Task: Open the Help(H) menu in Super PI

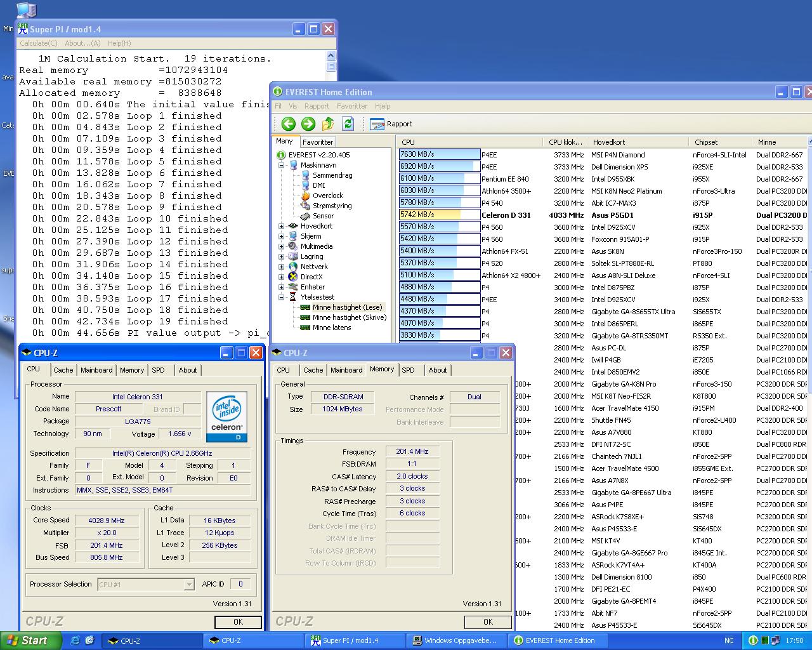Action: click(x=119, y=43)
